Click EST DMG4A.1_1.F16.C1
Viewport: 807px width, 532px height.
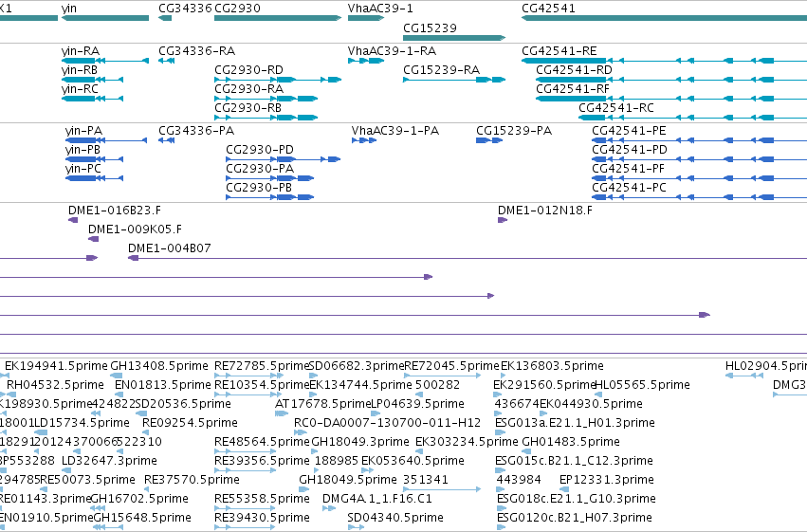[377, 500]
